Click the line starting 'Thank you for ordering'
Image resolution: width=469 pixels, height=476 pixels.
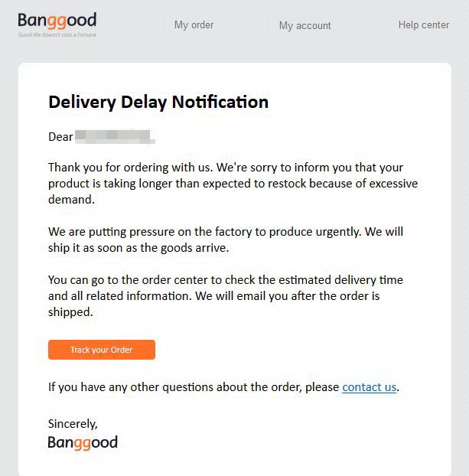pyautogui.click(x=225, y=168)
